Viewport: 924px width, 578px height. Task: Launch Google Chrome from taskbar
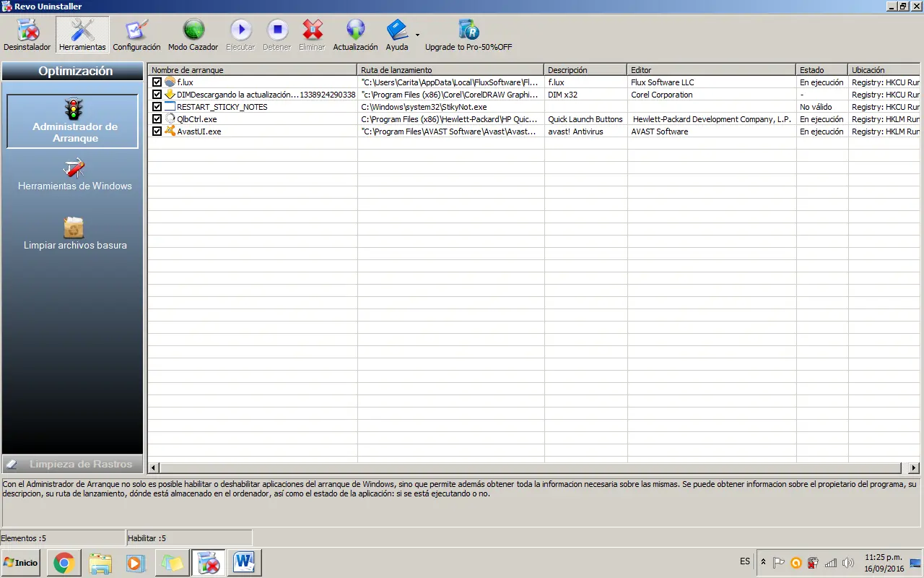click(x=64, y=562)
